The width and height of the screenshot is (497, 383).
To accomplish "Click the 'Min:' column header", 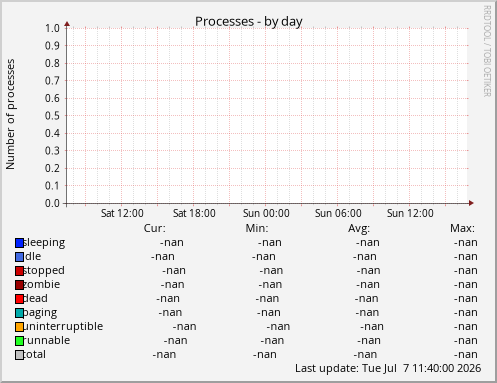I will [257, 228].
